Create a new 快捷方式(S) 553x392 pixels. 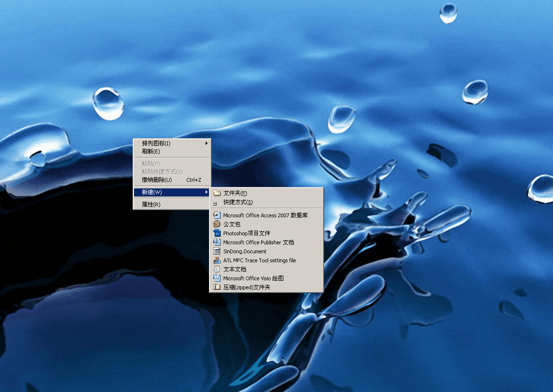coord(267,202)
